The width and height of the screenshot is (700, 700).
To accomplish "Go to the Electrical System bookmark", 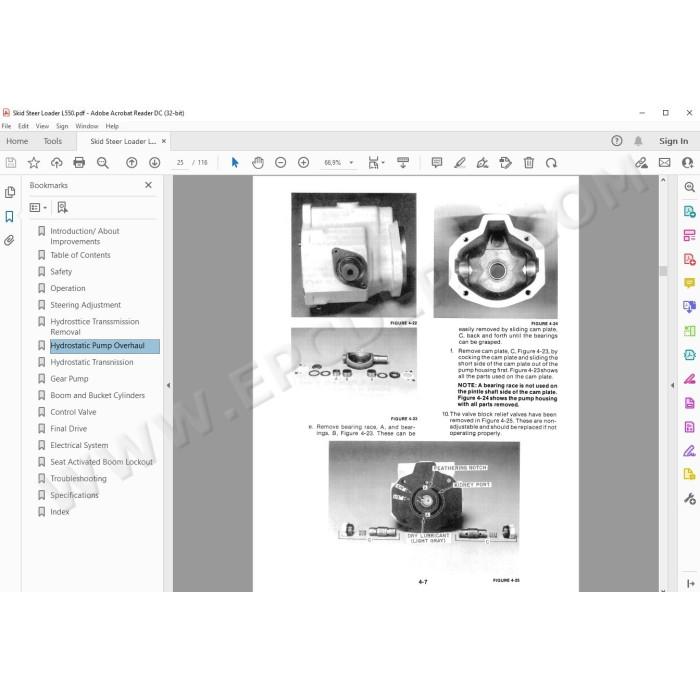I will (x=79, y=445).
